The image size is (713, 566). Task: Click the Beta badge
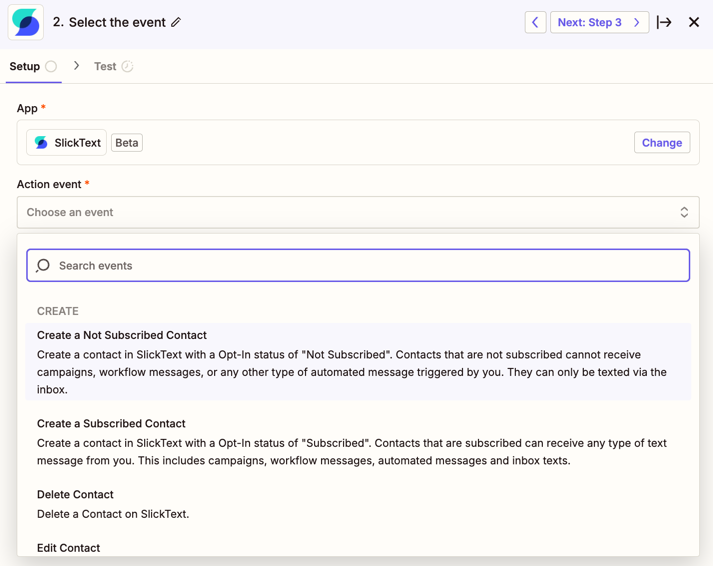[x=127, y=143]
